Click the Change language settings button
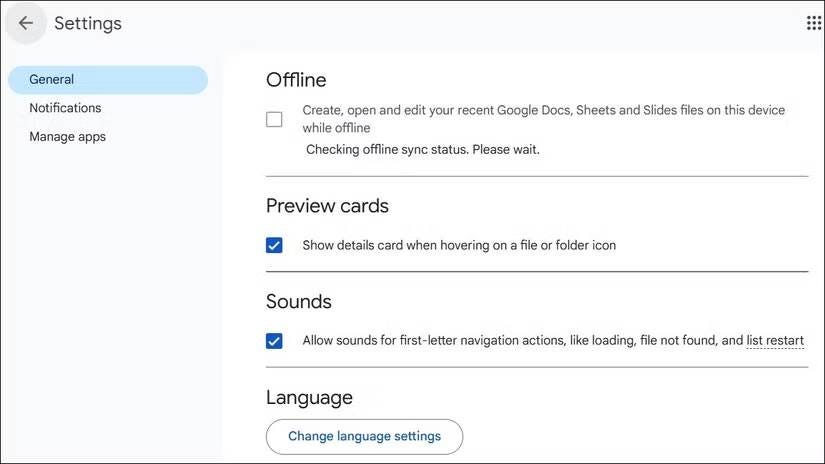Image resolution: width=825 pixels, height=464 pixels. 364,436
